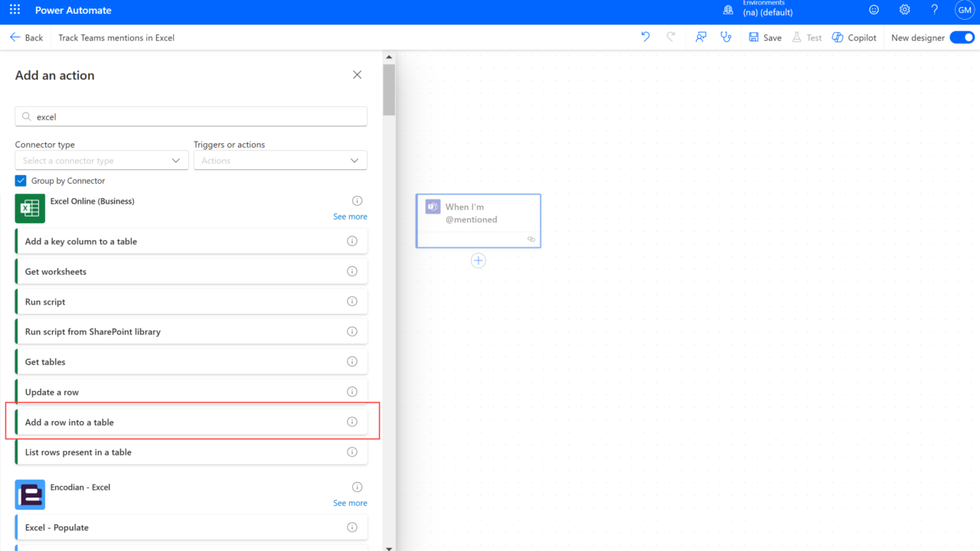Turn off the New designer toggle
The height and width of the screenshot is (551, 980).
point(962,37)
